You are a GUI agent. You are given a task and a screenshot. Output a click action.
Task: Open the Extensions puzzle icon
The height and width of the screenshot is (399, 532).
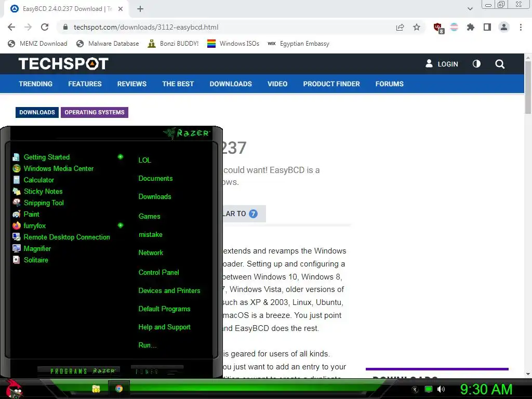click(x=471, y=27)
